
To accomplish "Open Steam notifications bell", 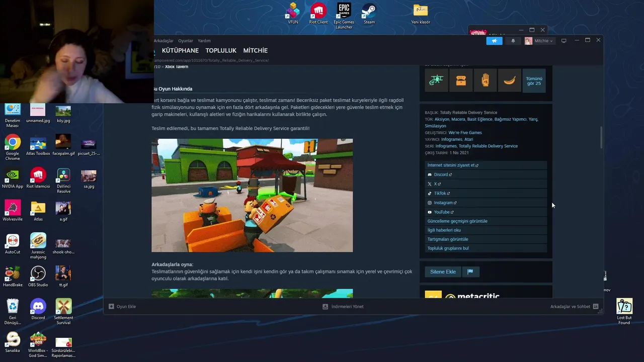I will click(513, 41).
